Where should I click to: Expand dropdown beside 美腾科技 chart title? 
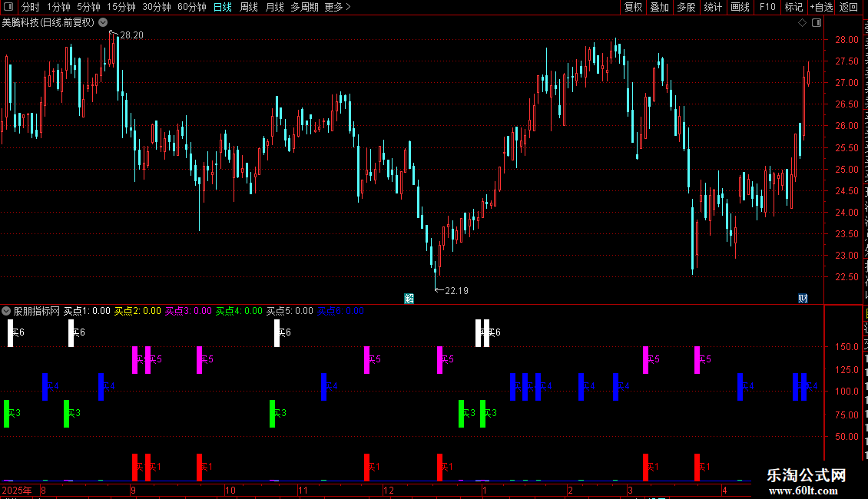[103, 23]
